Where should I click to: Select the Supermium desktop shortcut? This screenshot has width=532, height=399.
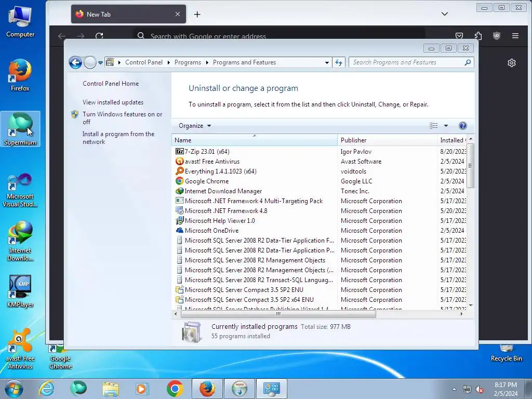tap(20, 129)
